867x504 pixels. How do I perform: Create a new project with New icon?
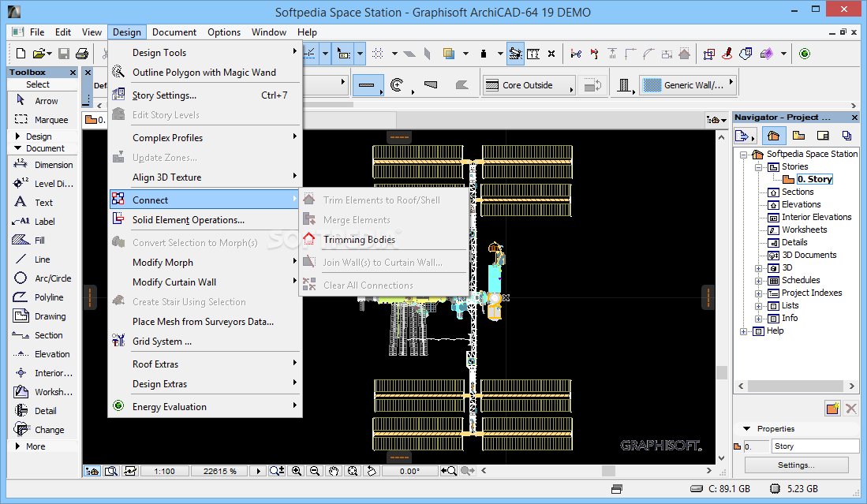click(x=21, y=54)
